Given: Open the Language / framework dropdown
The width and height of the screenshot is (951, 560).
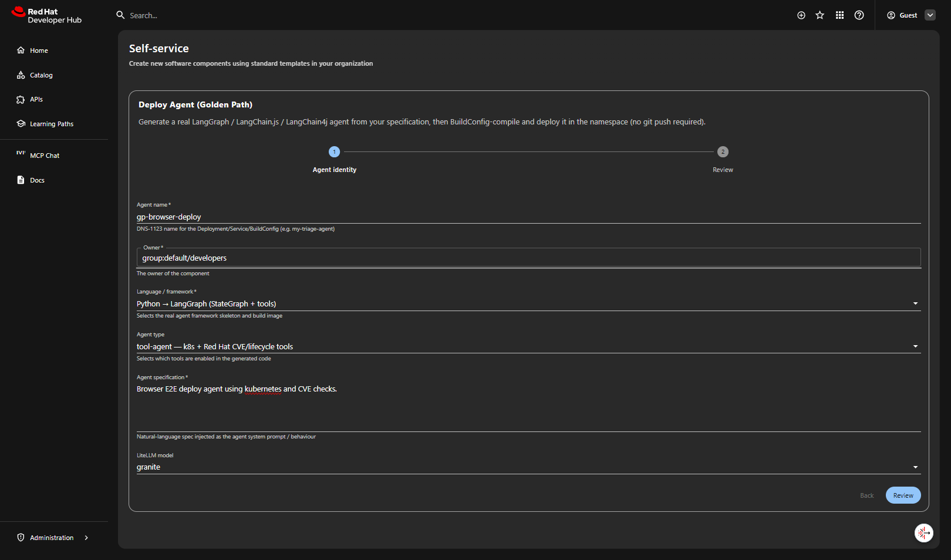Looking at the screenshot, I should click(x=528, y=303).
